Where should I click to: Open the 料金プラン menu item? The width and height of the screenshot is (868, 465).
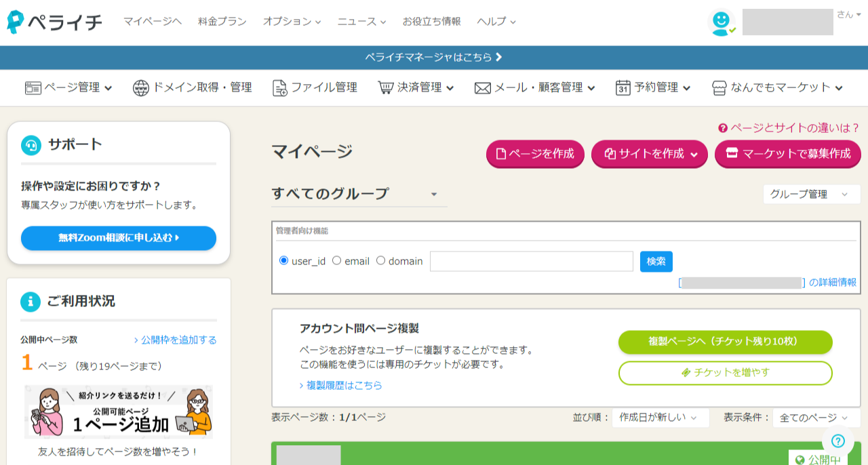tap(222, 22)
